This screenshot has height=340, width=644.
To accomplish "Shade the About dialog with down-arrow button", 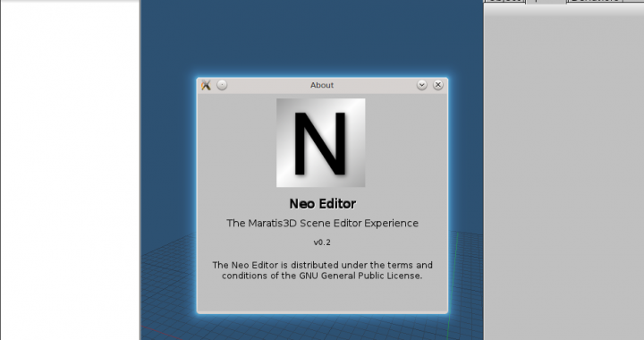I will point(422,85).
